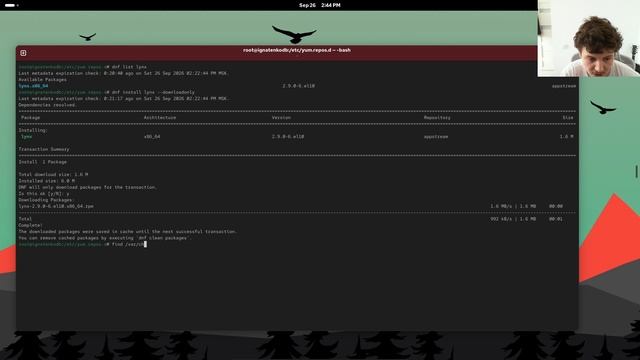Viewport: 640px width, 360px height.
Task: Select the 'Available Packages' line
Action: coord(42,80)
